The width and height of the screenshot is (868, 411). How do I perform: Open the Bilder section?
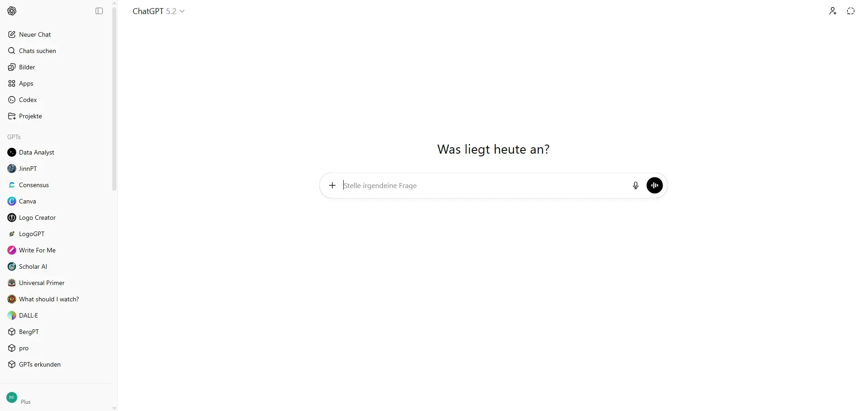click(x=27, y=67)
